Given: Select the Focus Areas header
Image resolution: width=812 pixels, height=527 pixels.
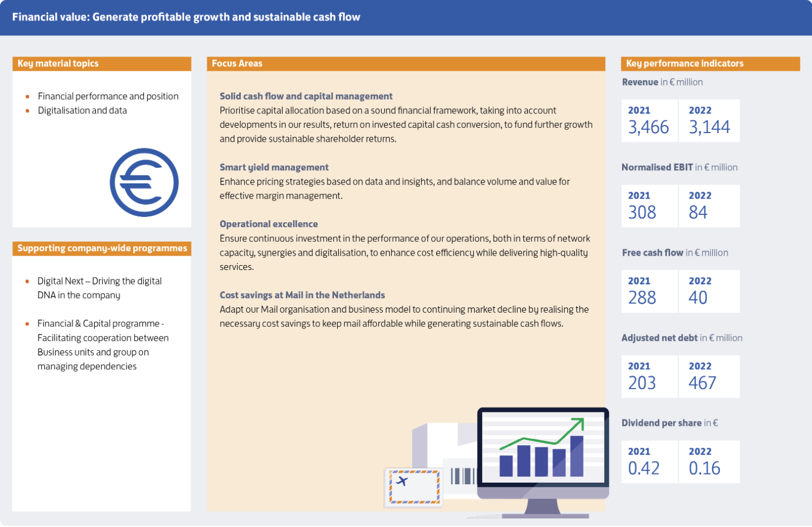Looking at the screenshot, I should (x=406, y=64).
